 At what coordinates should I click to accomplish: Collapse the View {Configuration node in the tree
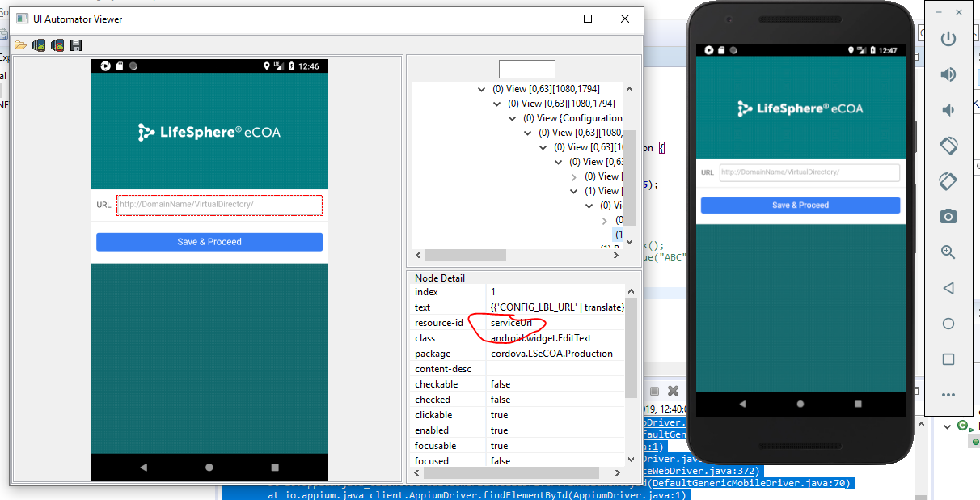[513, 118]
